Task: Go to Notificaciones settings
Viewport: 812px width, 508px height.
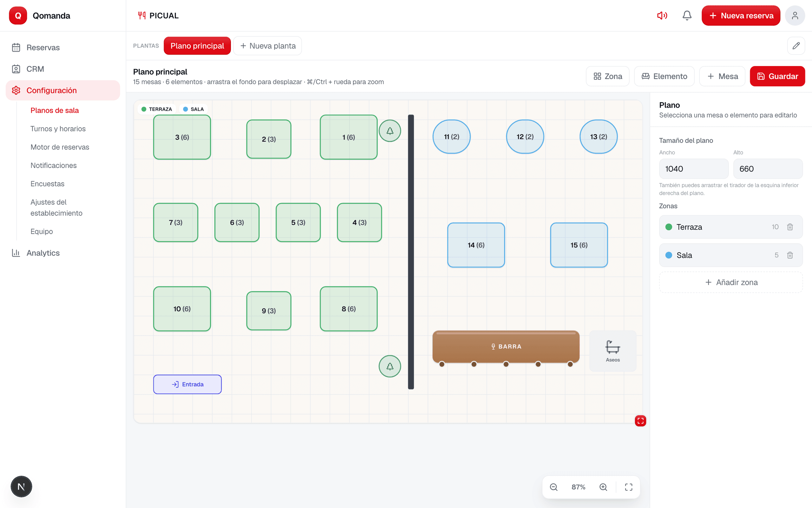Action: 53,165
